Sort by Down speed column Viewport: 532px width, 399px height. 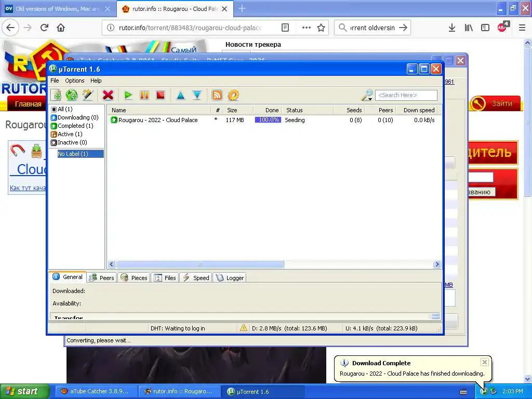pyautogui.click(x=417, y=110)
